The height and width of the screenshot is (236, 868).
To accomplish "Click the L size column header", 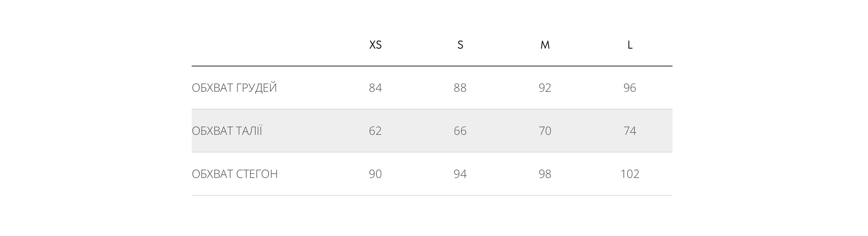I will pos(630,45).
